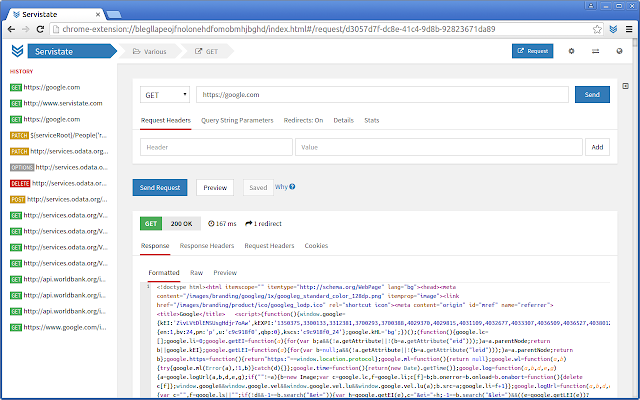
Task: Click the header Value input field
Action: pos(439,147)
